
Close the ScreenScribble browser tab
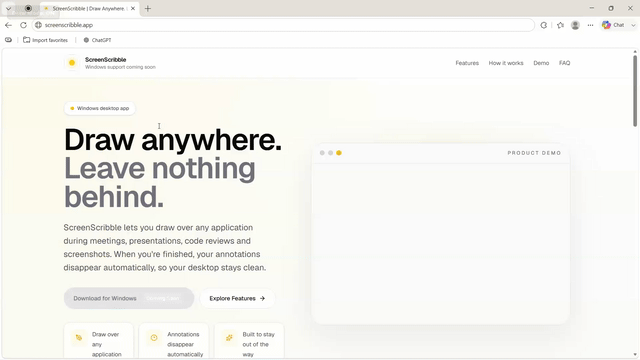[x=133, y=8]
